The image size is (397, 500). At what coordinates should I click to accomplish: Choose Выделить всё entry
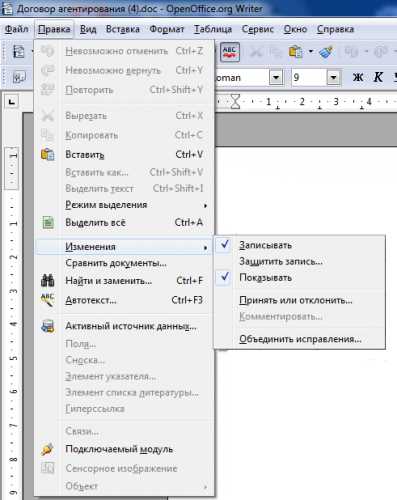pyautogui.click(x=124, y=222)
